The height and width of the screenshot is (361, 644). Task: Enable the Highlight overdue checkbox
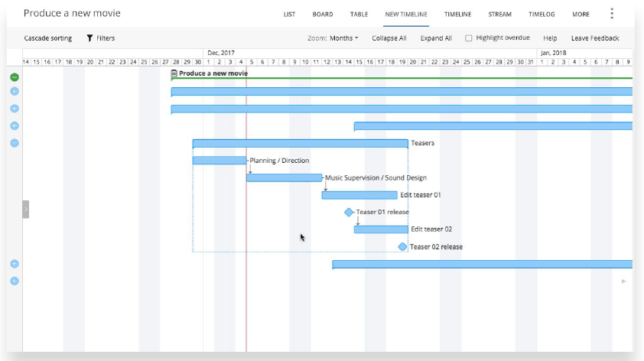click(469, 38)
